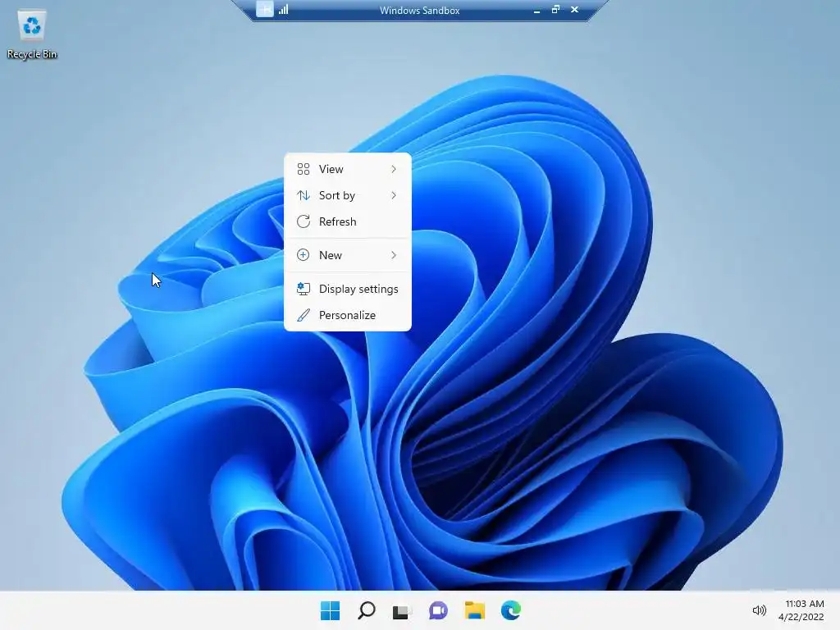
Task: Select View in the context menu
Action: [348, 169]
